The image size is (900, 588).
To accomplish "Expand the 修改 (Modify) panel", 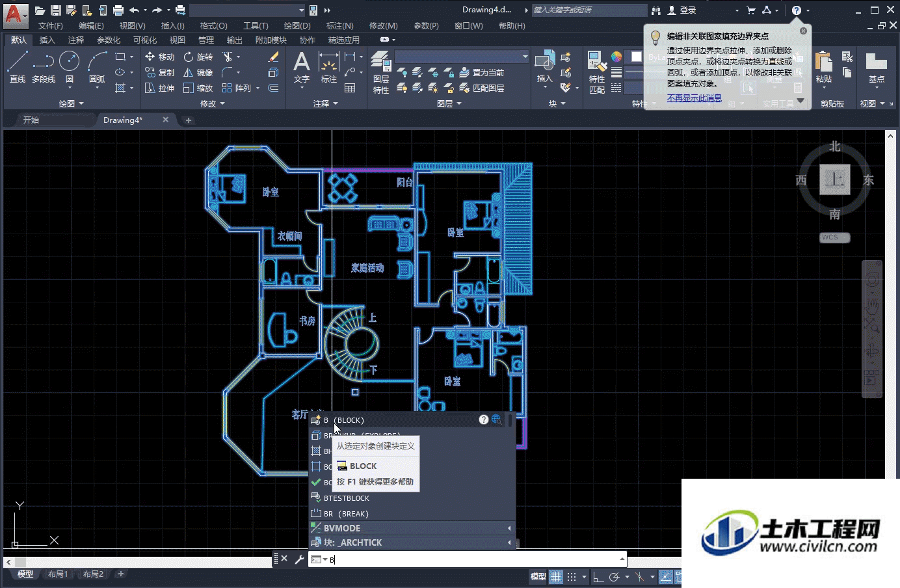I will [x=213, y=103].
